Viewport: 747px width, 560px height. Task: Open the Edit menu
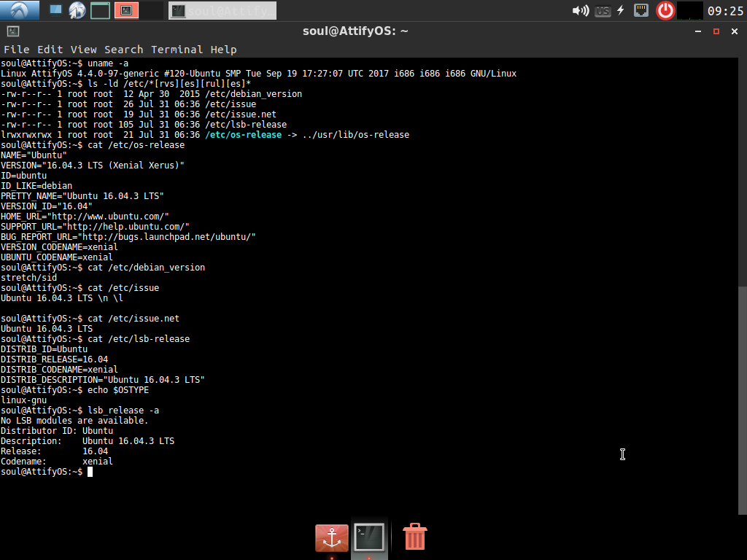pyautogui.click(x=50, y=50)
